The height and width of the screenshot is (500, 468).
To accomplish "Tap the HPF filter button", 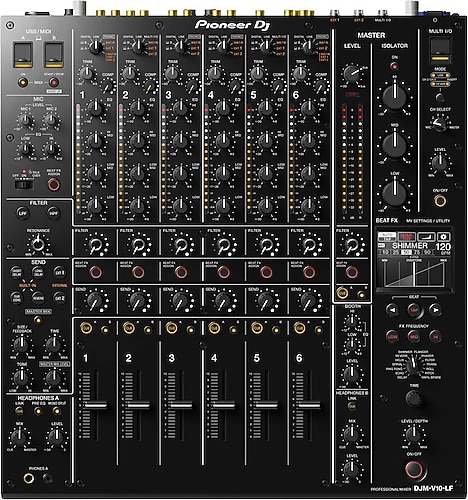I will [x=53, y=213].
